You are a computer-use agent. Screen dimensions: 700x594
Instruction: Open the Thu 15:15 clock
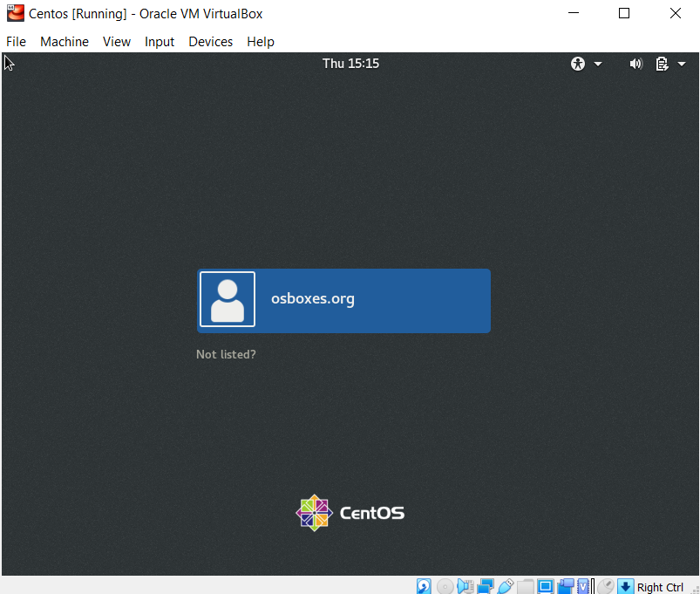pos(351,64)
